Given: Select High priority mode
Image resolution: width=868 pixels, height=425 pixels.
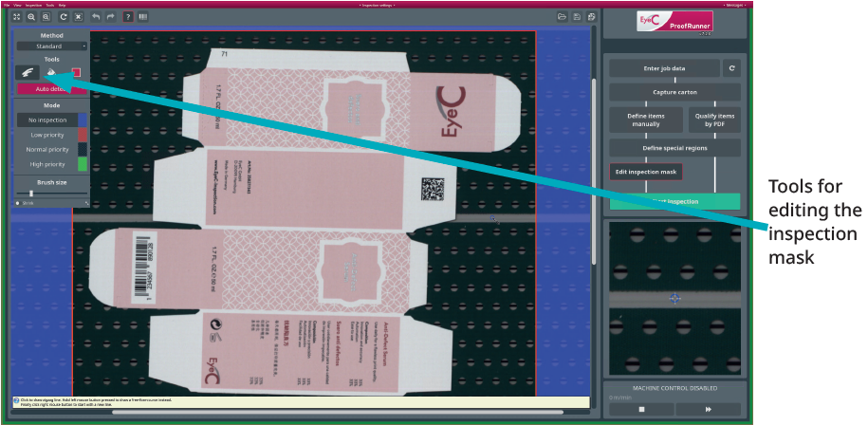Looking at the screenshot, I should [47, 164].
